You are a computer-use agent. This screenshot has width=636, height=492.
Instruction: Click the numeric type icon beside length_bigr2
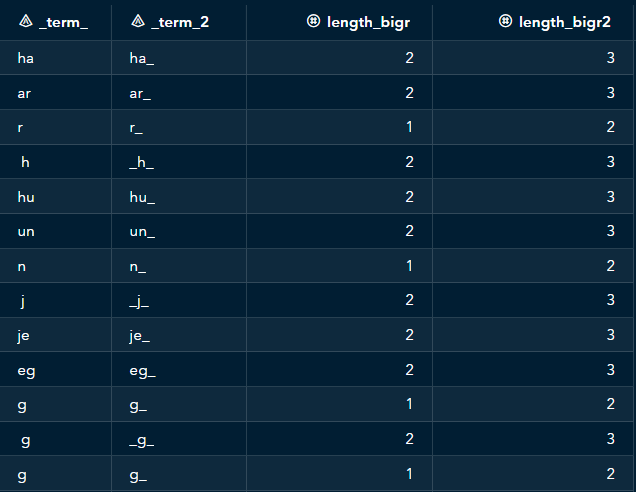point(505,21)
